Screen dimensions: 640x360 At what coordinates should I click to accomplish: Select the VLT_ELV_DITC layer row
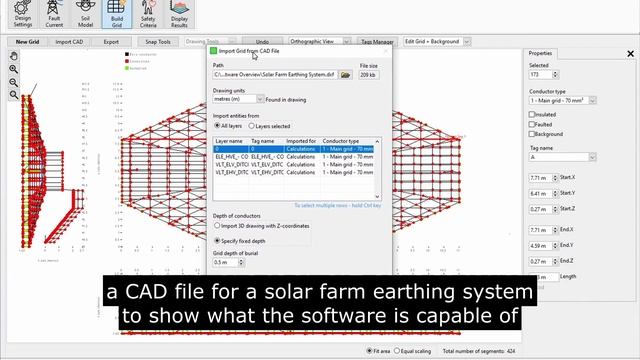293,164
